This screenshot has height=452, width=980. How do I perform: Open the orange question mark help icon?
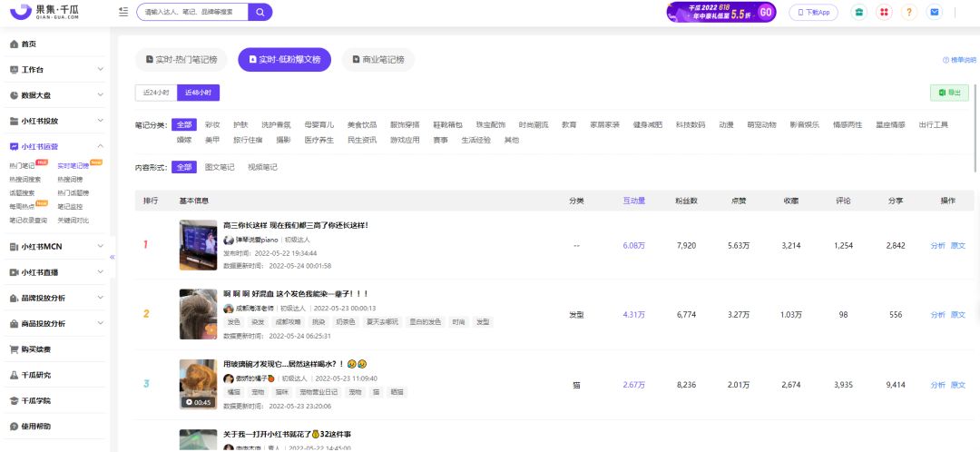click(909, 12)
